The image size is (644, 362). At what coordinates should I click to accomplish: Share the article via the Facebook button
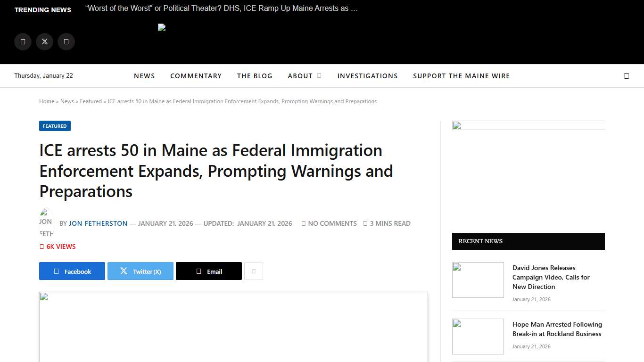[x=72, y=271]
